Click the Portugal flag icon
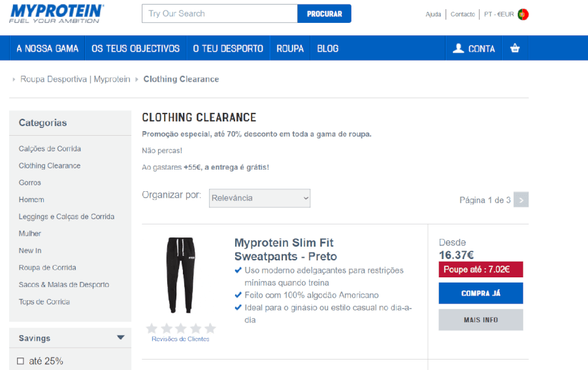Screen dimensions: 588x370 point(523,14)
